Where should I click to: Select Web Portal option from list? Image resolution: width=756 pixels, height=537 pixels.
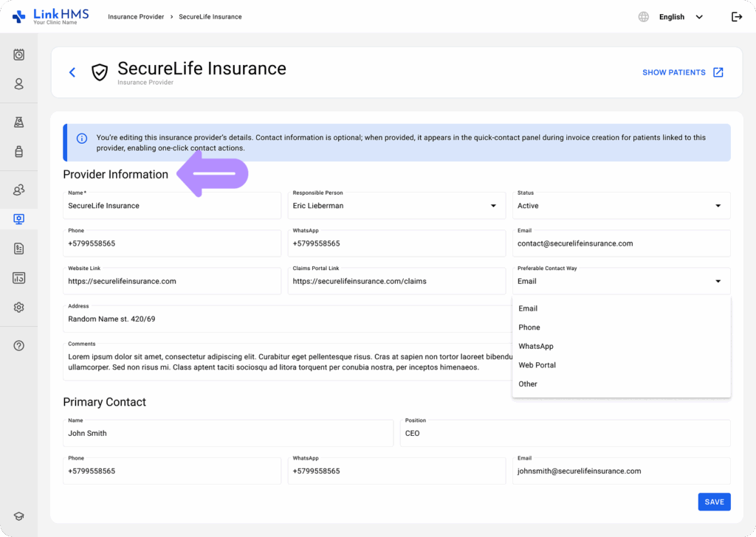pyautogui.click(x=537, y=365)
